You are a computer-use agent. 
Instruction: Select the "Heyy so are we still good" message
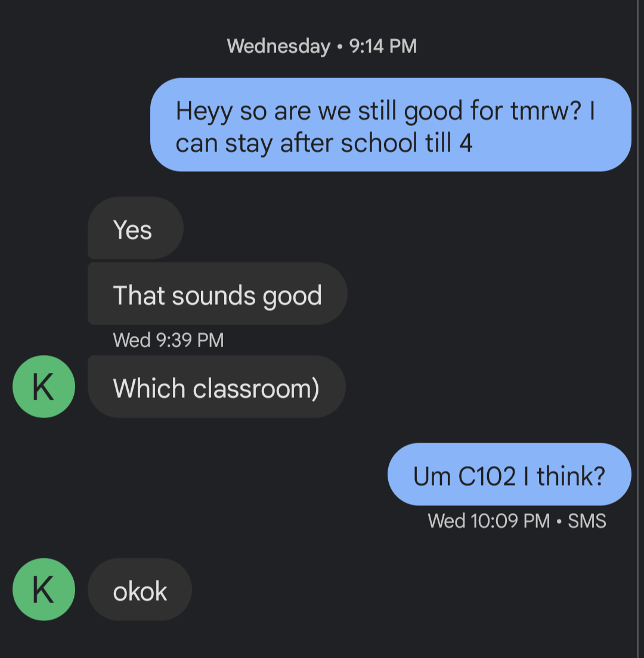coord(391,125)
